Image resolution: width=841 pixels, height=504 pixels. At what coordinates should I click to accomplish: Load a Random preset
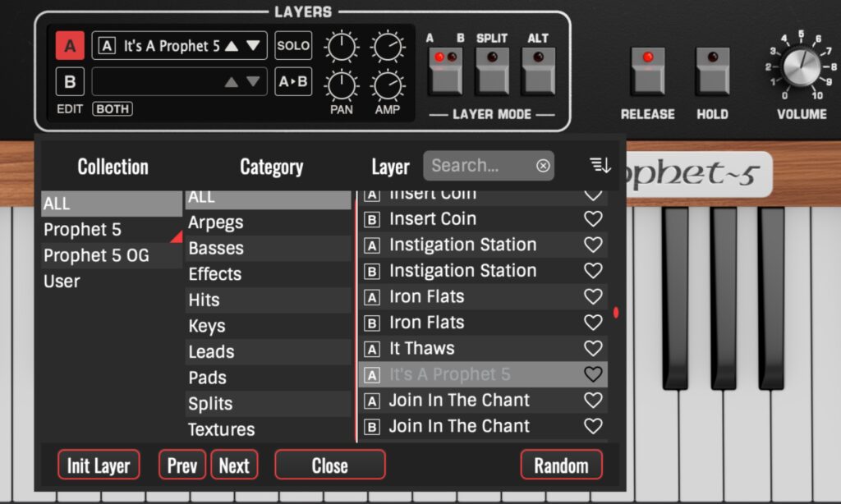(x=561, y=465)
